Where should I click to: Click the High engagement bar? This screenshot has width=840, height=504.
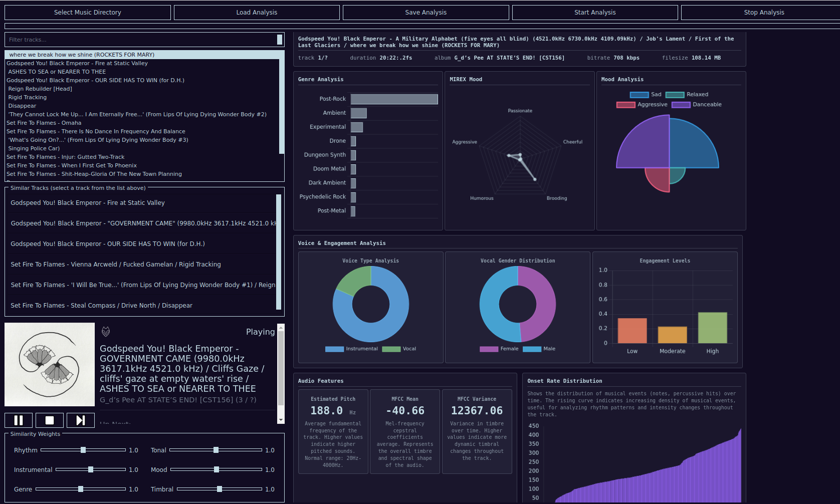point(713,328)
